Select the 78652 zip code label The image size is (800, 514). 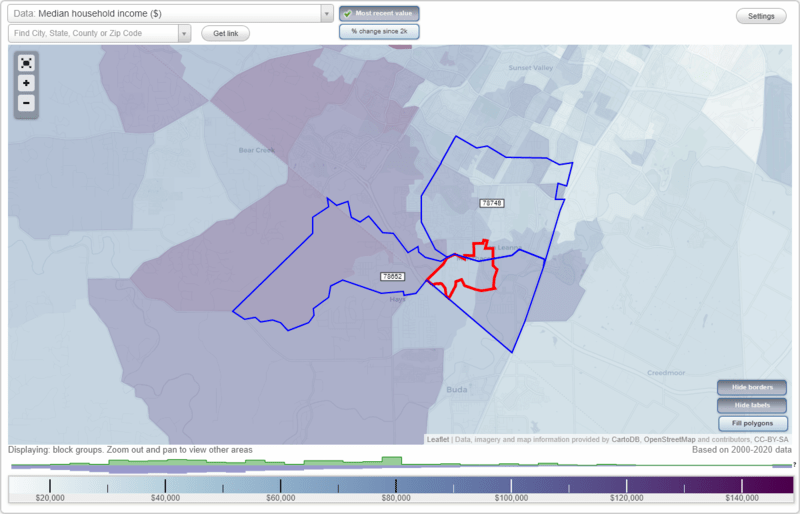coord(392,277)
